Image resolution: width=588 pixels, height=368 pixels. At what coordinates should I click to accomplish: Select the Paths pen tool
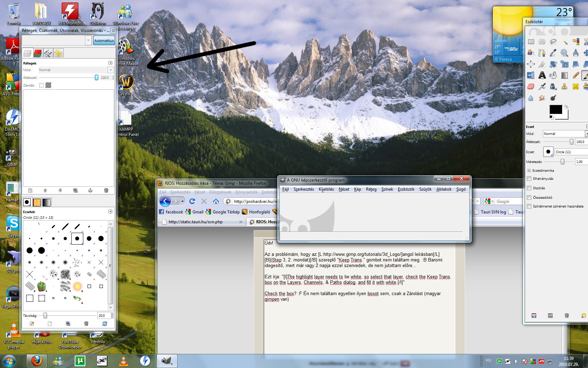(542, 53)
